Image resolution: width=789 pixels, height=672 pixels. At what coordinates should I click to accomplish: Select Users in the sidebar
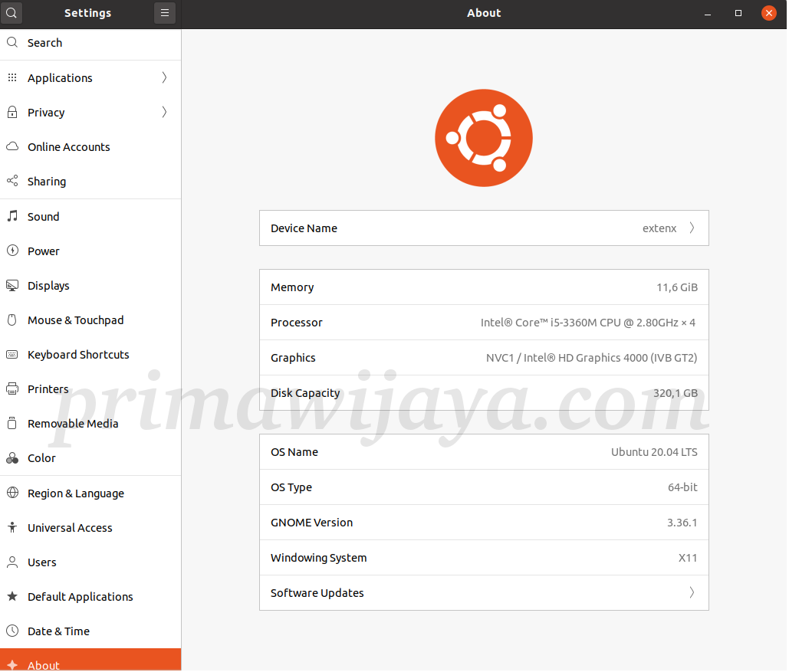click(43, 562)
